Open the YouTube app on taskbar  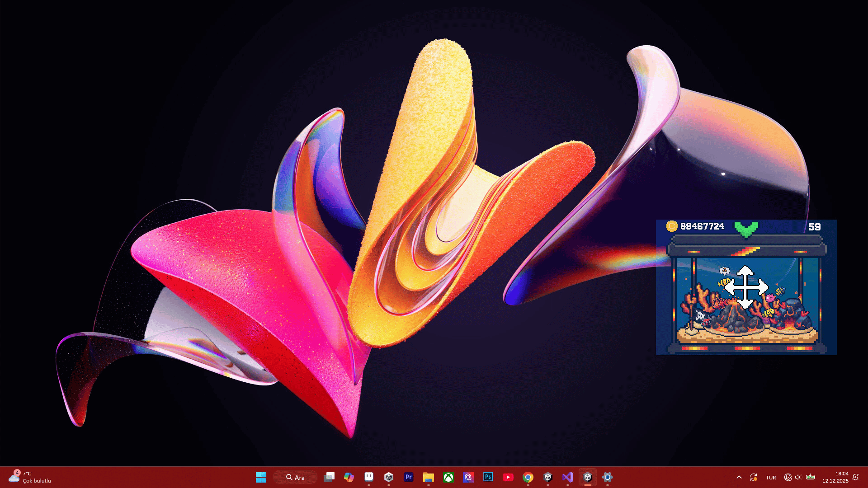[508, 477]
